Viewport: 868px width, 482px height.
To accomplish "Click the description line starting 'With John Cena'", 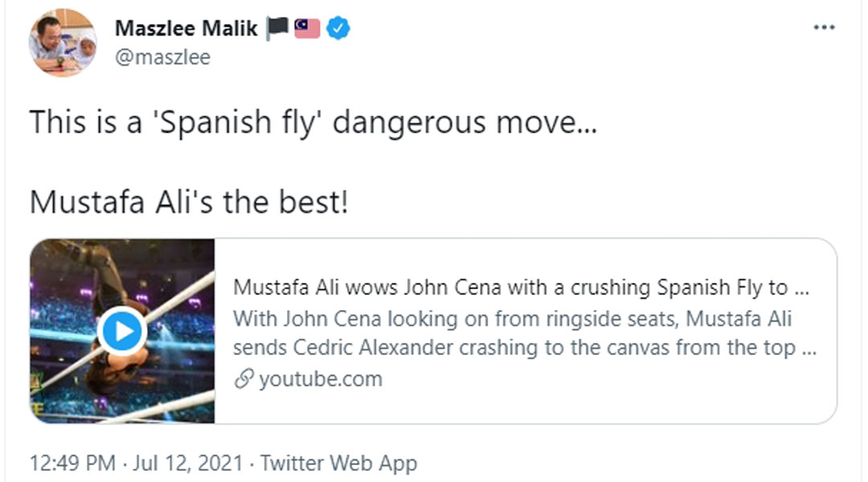I will point(512,319).
